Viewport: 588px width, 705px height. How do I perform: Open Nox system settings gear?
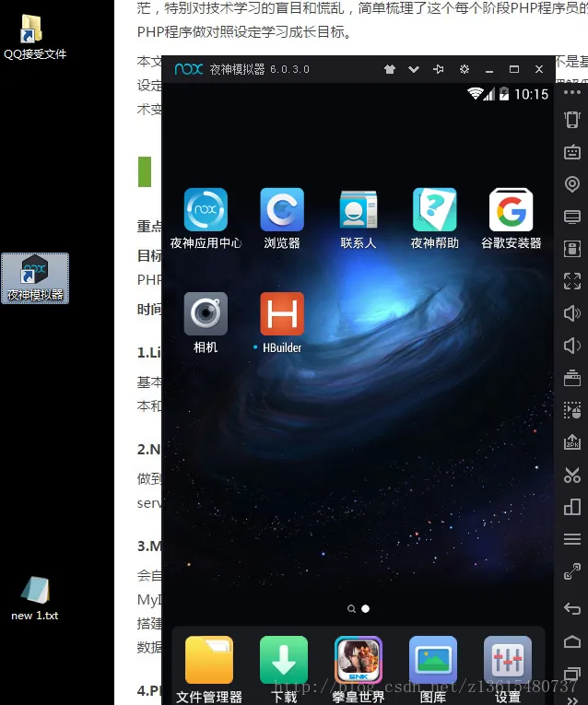[465, 69]
